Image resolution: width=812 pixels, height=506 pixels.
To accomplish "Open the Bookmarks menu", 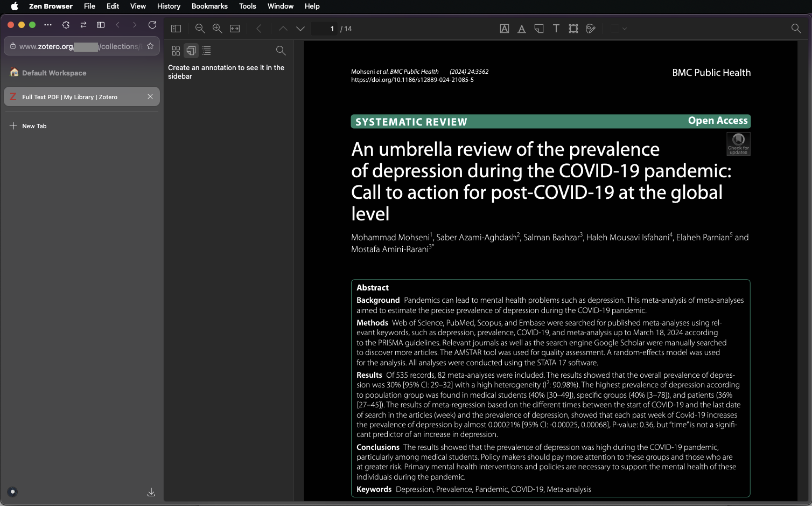I will pos(209,6).
